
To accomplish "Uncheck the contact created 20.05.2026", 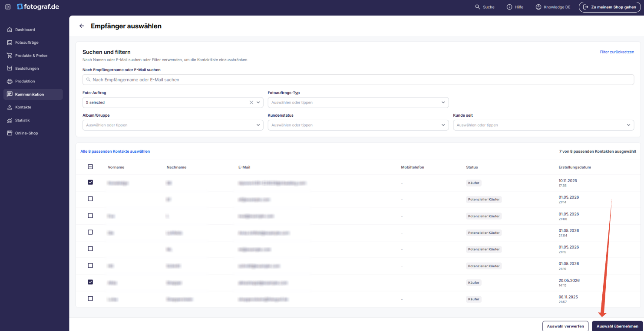I will pyautogui.click(x=90, y=282).
